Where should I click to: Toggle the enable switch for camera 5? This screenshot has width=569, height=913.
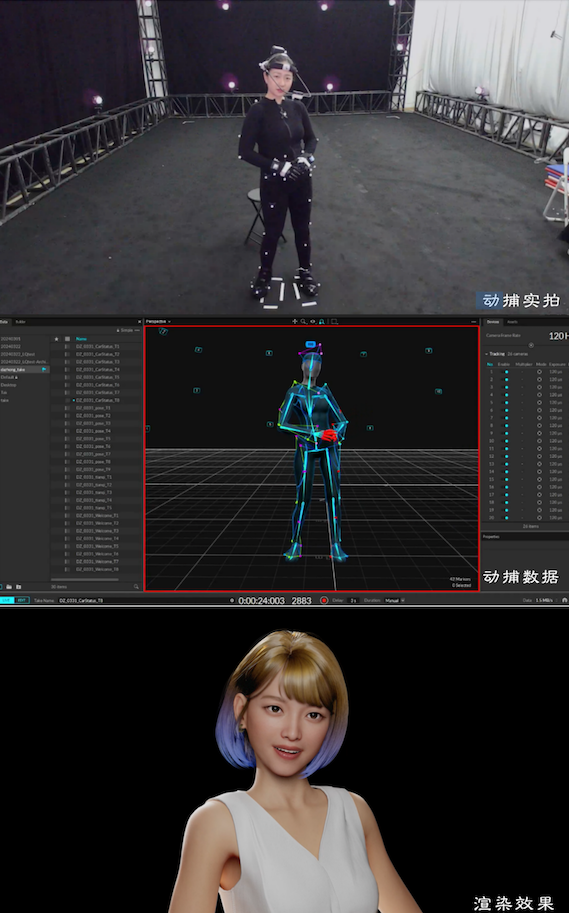[x=506, y=402]
